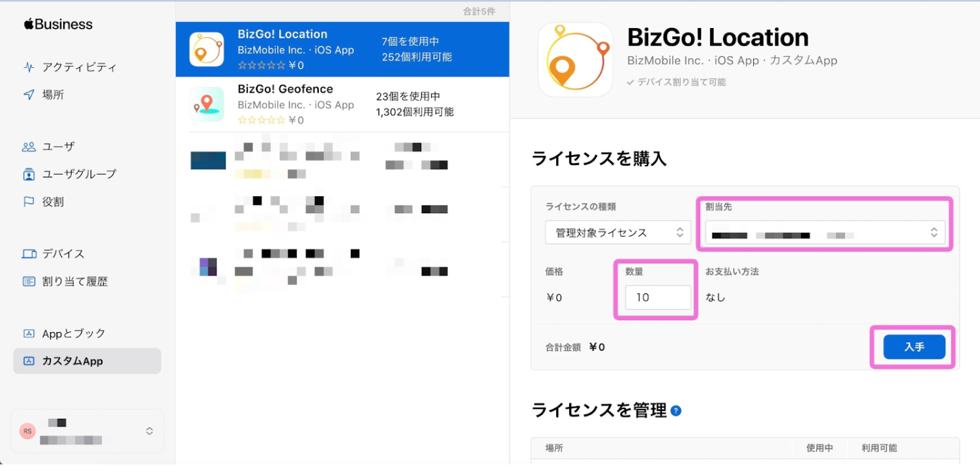This screenshot has height=467, width=980.
Task: Click the 数量 quantity input field
Action: tap(657, 297)
